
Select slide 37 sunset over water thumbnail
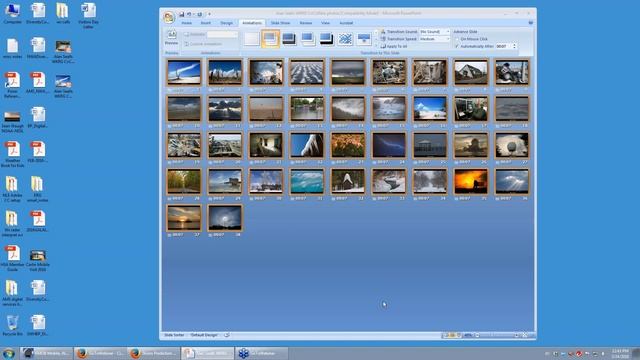click(x=184, y=218)
